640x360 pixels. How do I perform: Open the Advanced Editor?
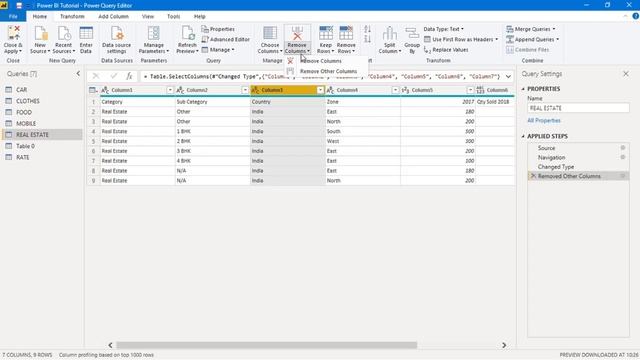coord(225,39)
